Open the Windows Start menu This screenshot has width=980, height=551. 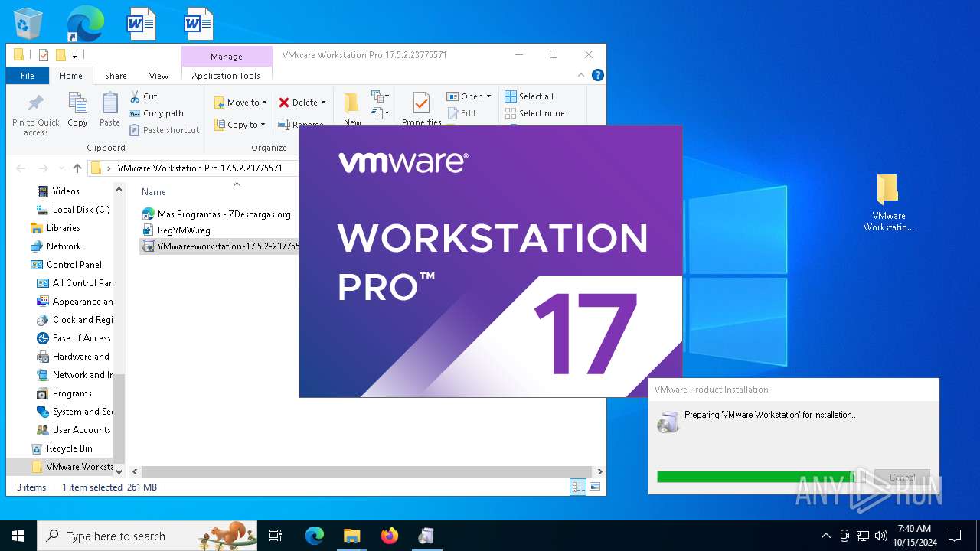click(18, 536)
